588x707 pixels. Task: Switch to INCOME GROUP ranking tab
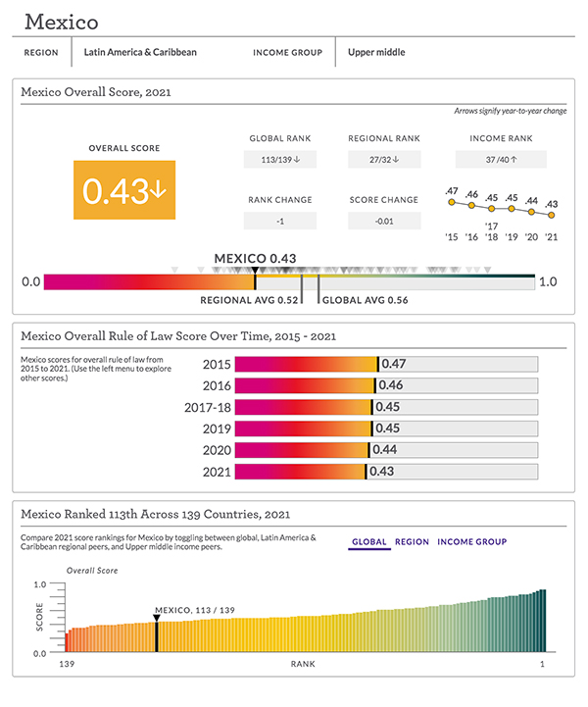(471, 541)
